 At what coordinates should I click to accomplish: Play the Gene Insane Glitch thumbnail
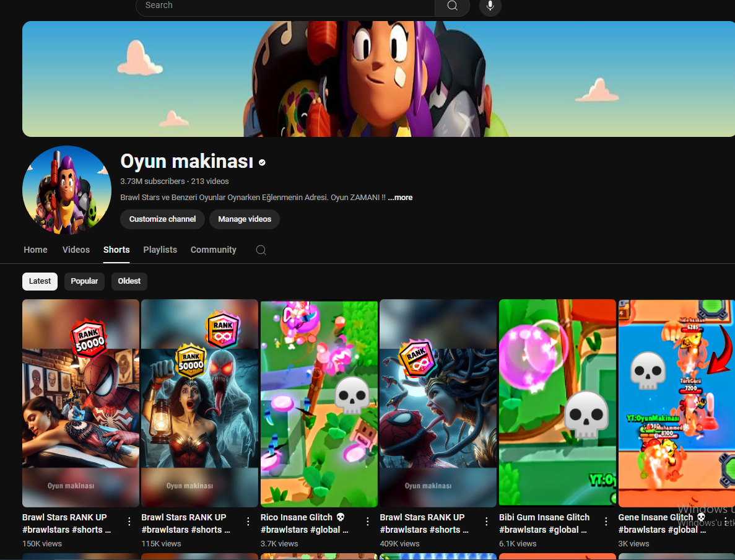[676, 403]
